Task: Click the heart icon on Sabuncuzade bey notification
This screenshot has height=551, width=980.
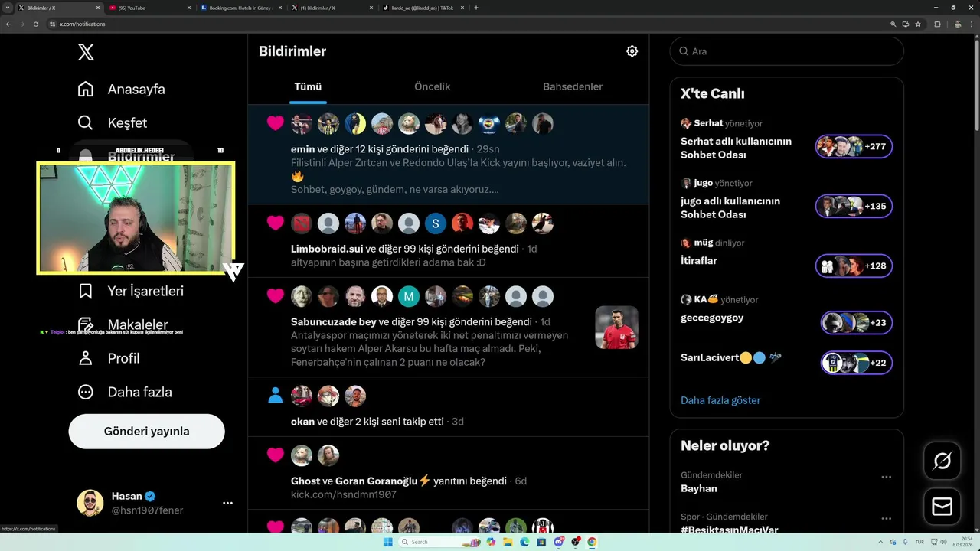Action: pyautogui.click(x=276, y=296)
